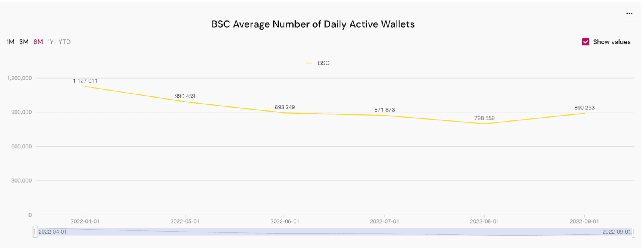Select the 6M time range
Screen dimensions: 644x248
38,42
